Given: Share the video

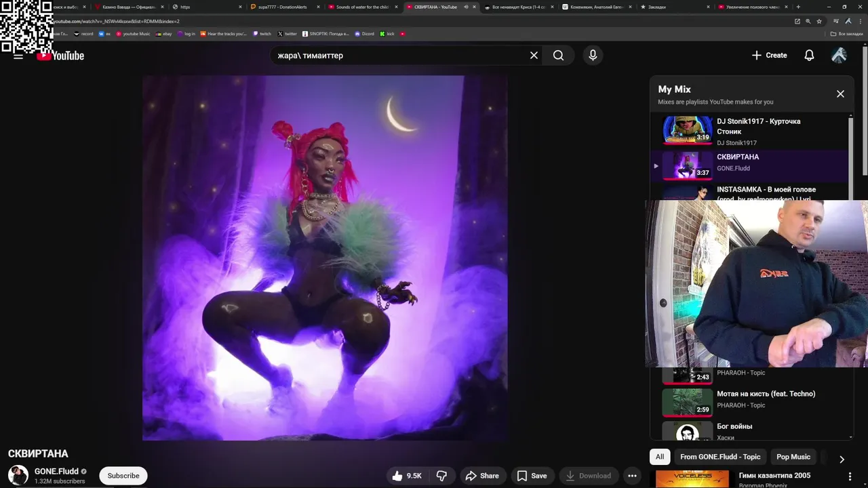Looking at the screenshot, I should [x=482, y=476].
